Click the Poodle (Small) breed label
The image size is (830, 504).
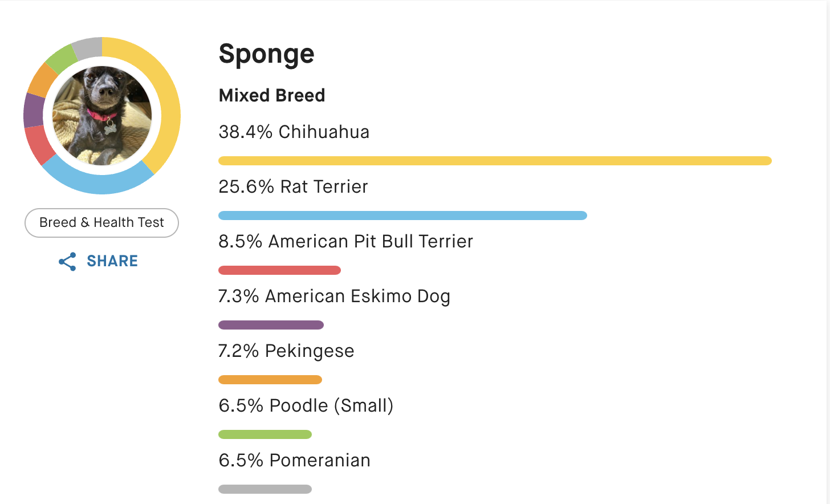(306, 405)
